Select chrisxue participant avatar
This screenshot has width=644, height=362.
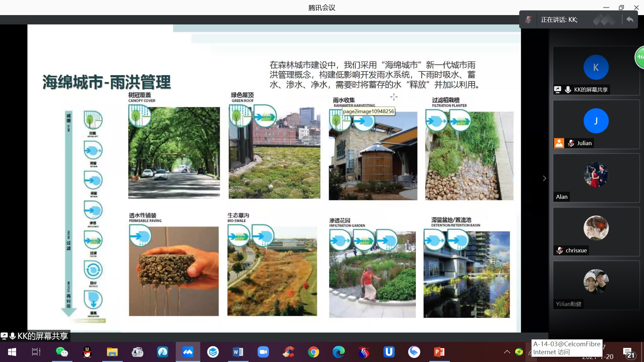tap(596, 228)
